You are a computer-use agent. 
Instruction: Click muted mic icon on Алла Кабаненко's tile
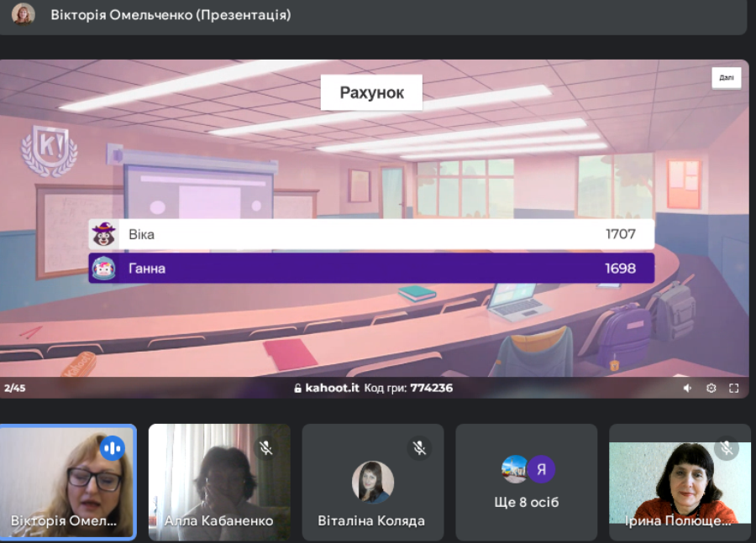pyautogui.click(x=265, y=448)
